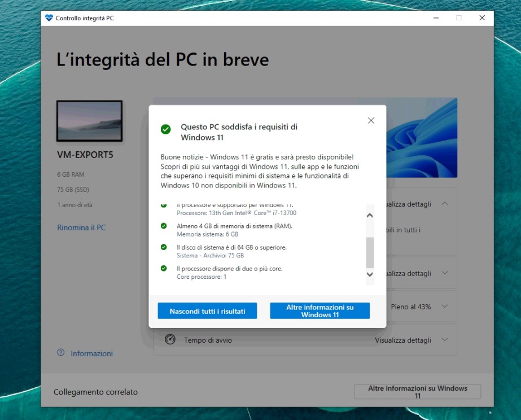
Task: Click the PC Health Check heart icon in title bar
Action: point(49,18)
